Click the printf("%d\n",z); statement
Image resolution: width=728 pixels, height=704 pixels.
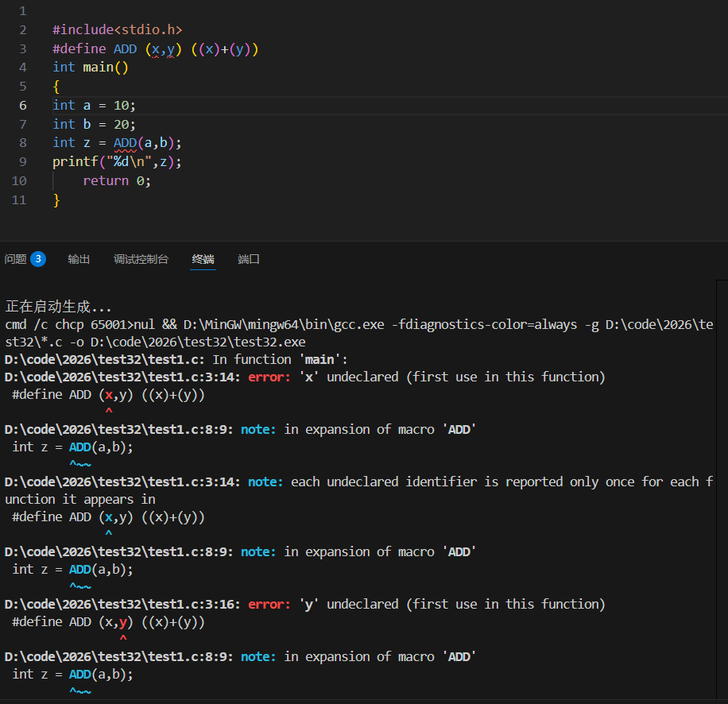click(x=117, y=162)
